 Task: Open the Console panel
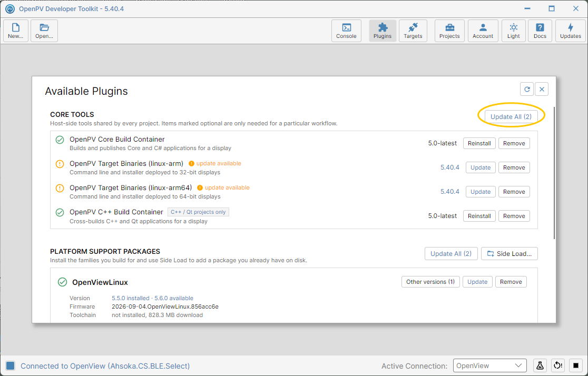coord(346,31)
